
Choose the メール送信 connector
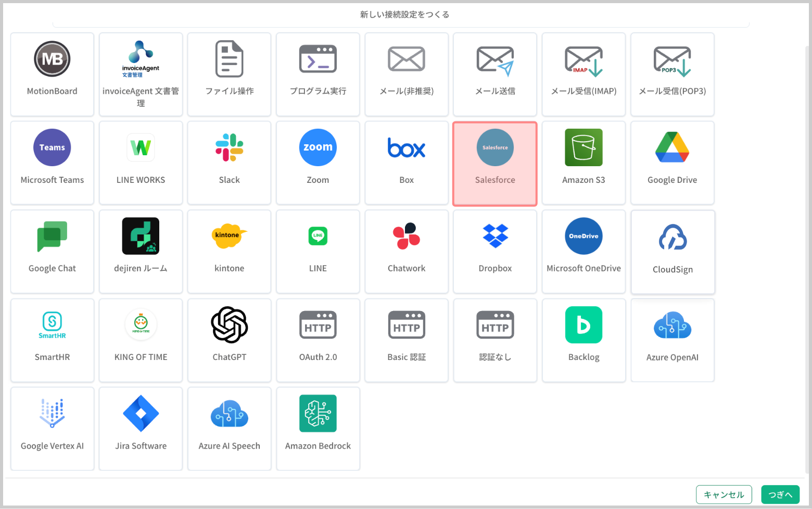point(495,75)
